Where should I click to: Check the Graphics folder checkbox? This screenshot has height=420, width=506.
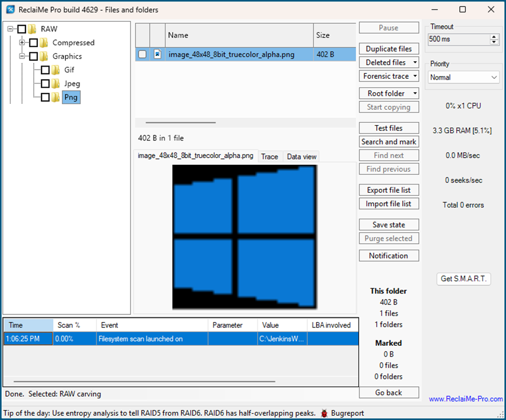tap(34, 57)
